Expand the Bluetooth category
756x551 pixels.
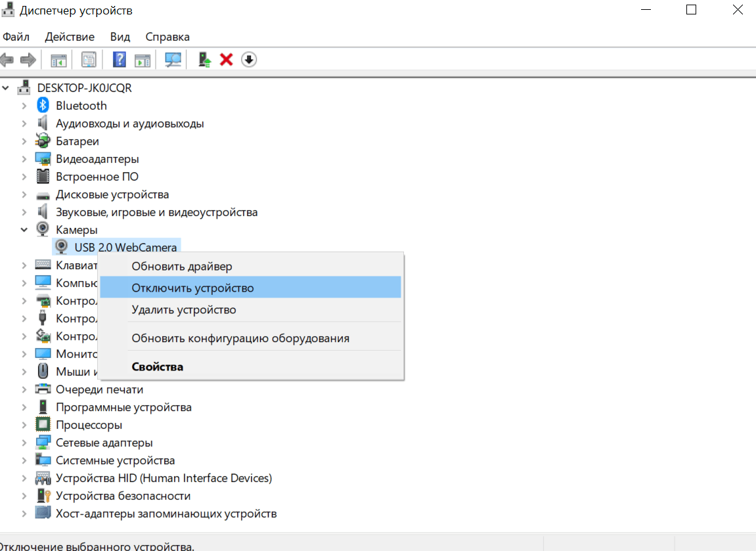(24, 106)
